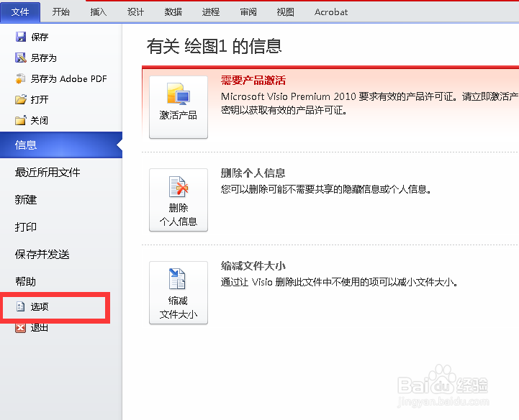
Task: Click the Activate Product (激活产品) button
Action: tap(179, 107)
